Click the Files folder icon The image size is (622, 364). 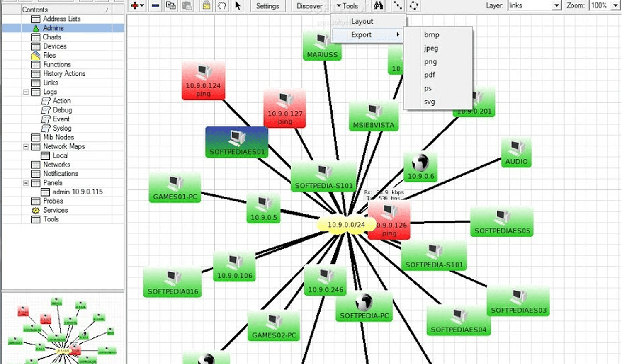[x=36, y=55]
